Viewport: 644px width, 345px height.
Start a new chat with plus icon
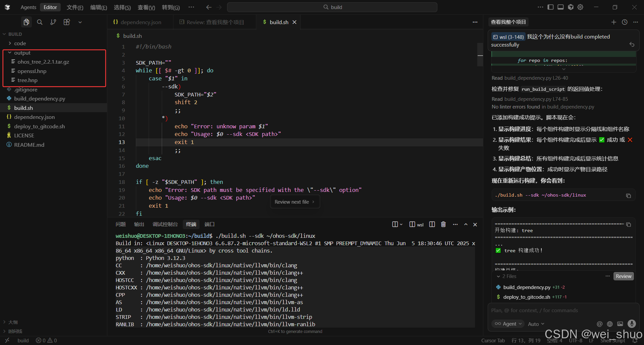tap(613, 22)
